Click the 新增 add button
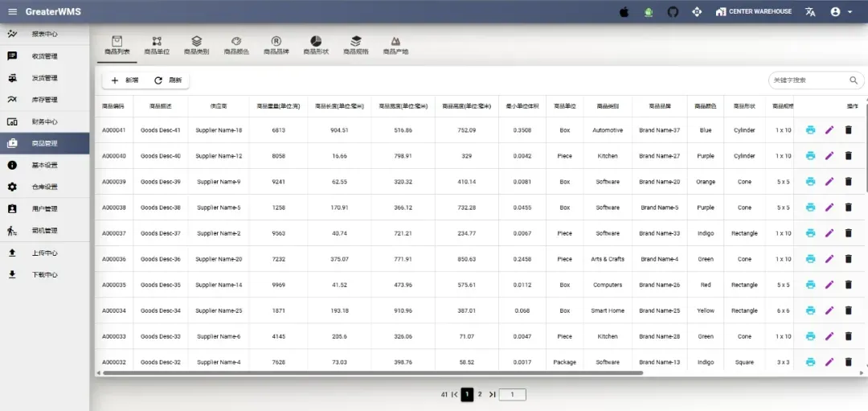This screenshot has width=868, height=411. tap(125, 80)
